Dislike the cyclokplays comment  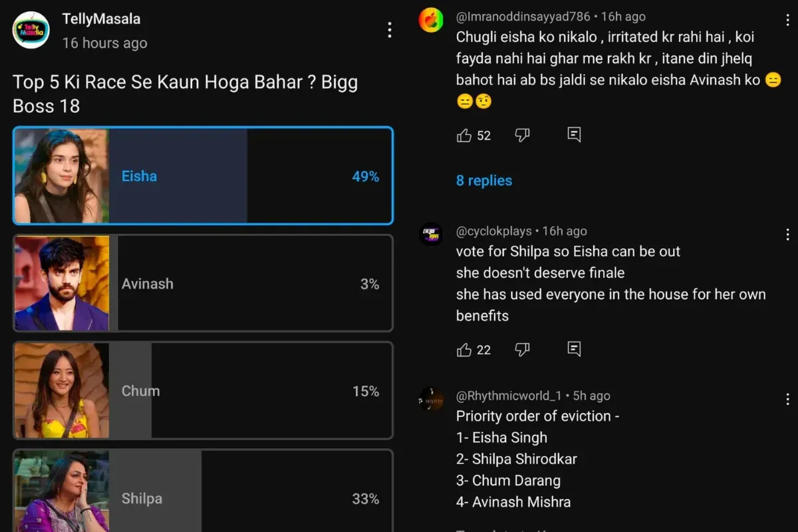coord(523,350)
